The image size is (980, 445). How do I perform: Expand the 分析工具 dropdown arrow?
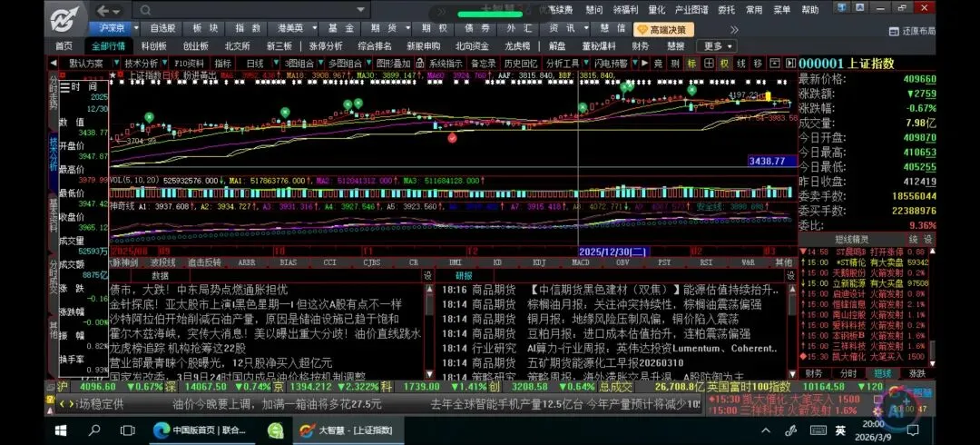584,64
